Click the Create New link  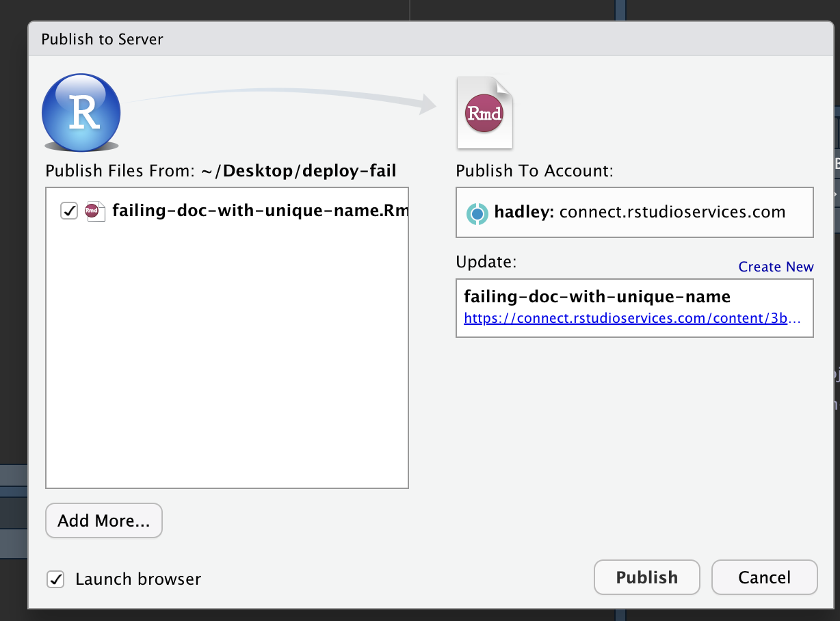(776, 267)
